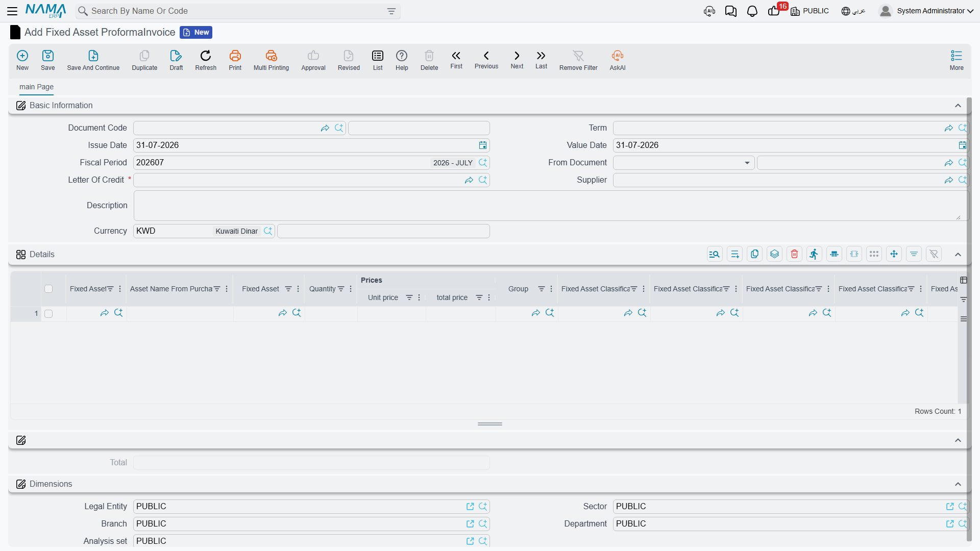Click the New record toolbar icon
Viewport: 980px width, 551px height.
22,60
